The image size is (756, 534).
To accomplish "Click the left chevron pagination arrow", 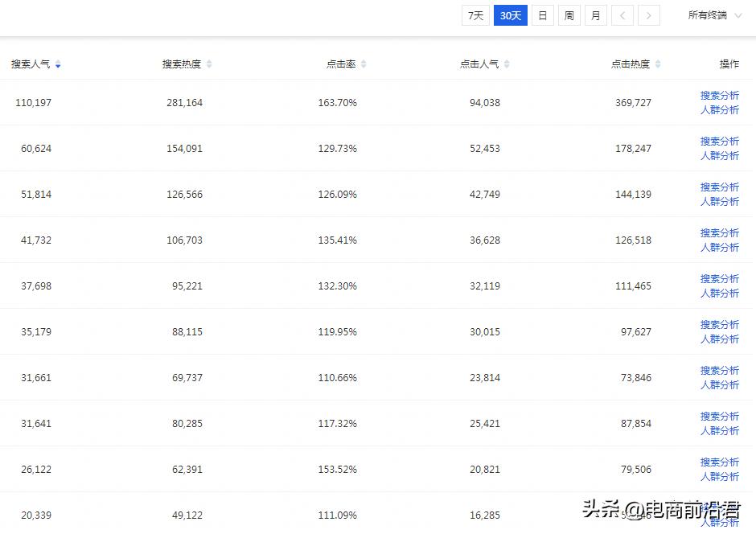I will point(622,14).
